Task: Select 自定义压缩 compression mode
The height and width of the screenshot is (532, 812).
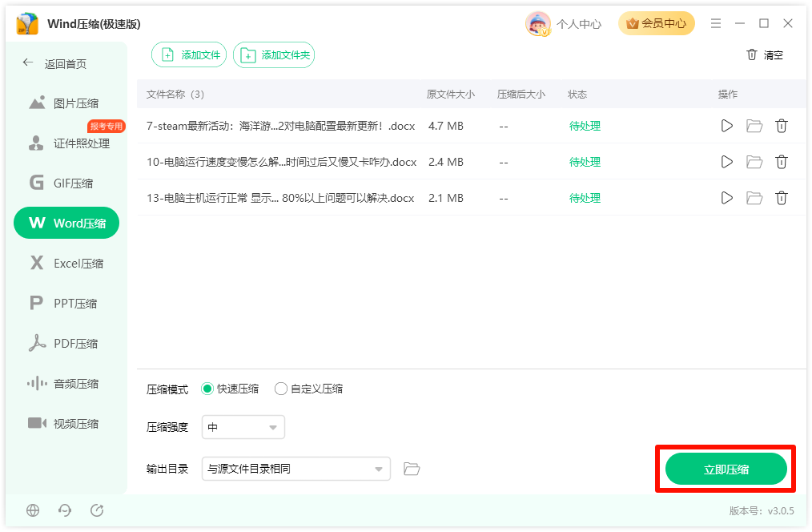Action: click(x=308, y=389)
